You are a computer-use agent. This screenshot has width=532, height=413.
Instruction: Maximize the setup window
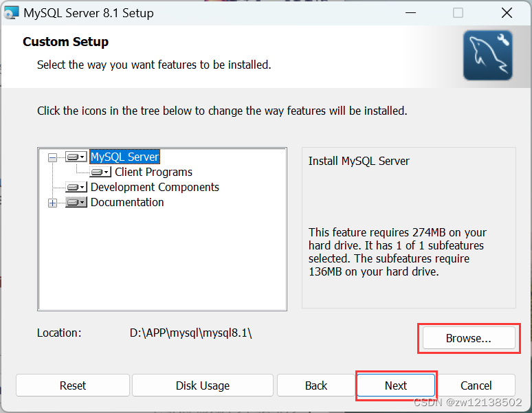[x=458, y=13]
